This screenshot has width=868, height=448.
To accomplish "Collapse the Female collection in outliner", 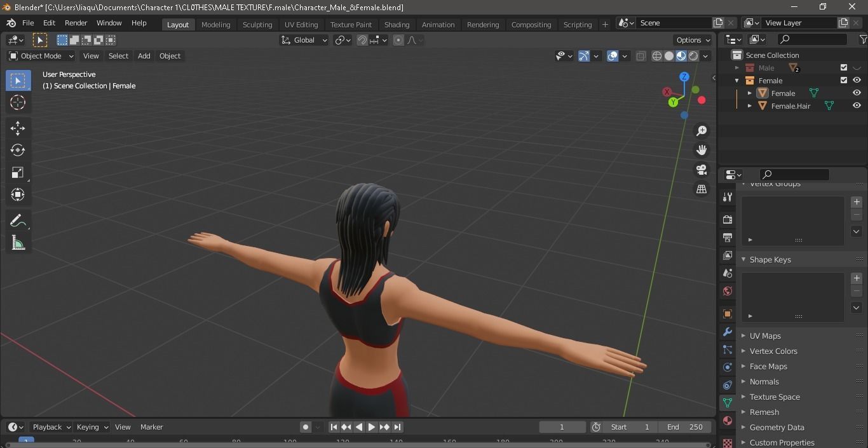I will [737, 80].
